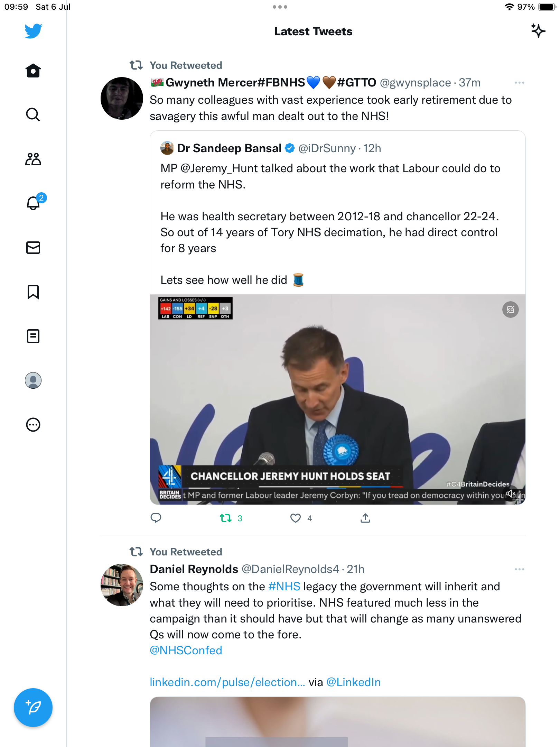560x747 pixels.
Task: Play the Chancellor Jeremy Hunt video
Action: click(337, 398)
